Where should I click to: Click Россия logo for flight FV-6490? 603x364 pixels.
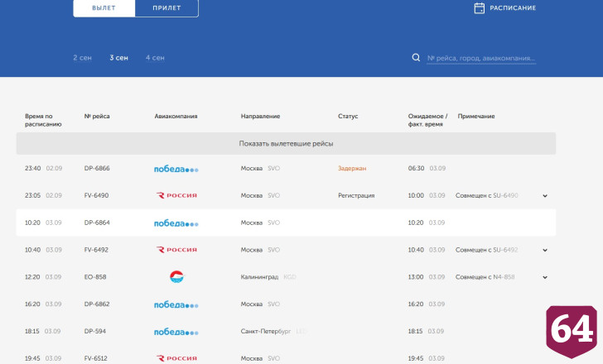coord(176,195)
